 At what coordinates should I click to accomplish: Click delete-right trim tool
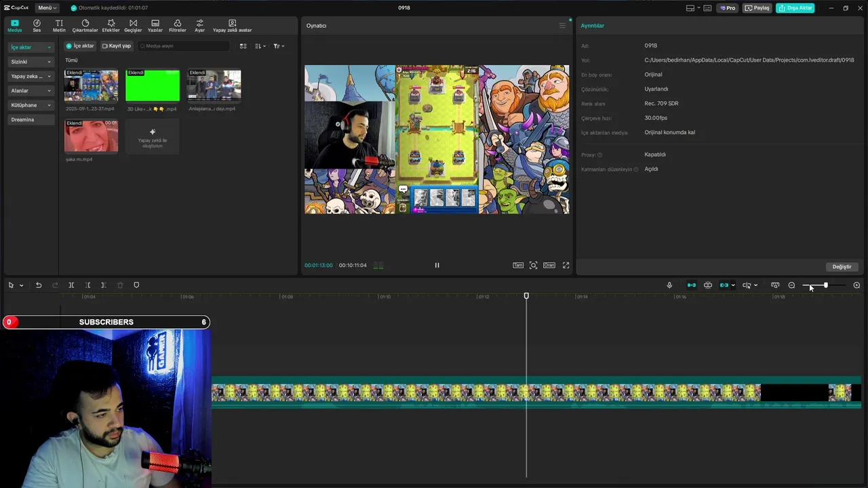click(104, 285)
